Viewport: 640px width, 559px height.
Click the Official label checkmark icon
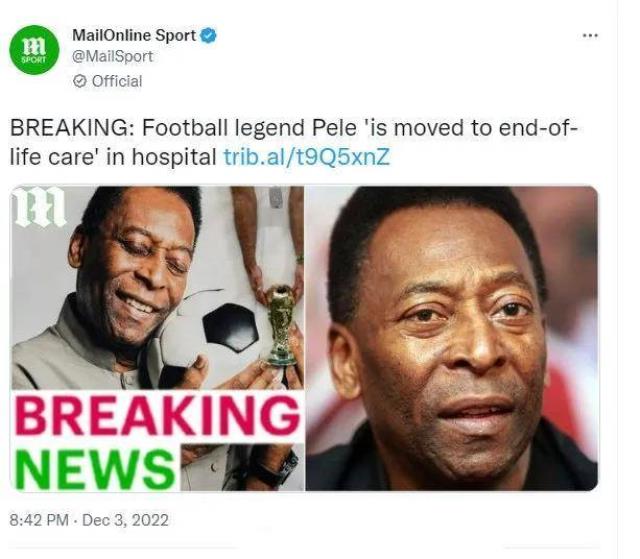point(80,81)
